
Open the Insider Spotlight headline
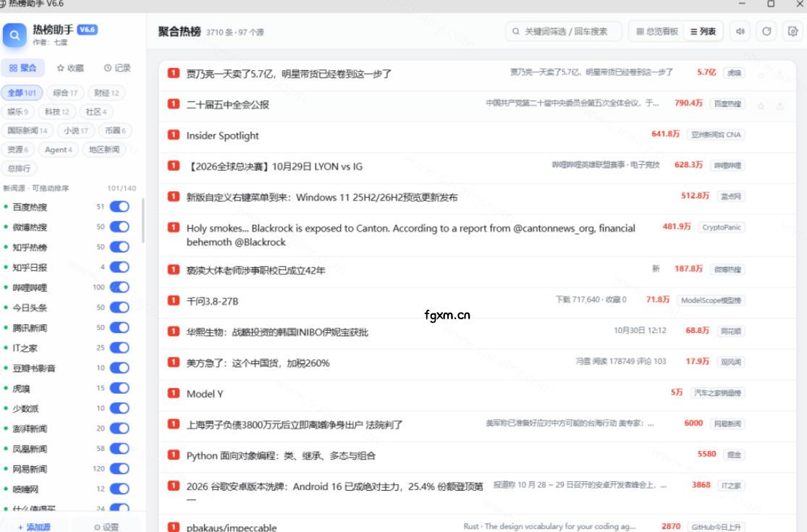pos(222,135)
